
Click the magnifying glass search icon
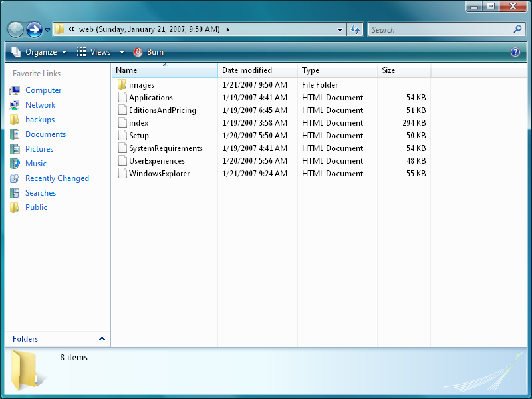(517, 29)
